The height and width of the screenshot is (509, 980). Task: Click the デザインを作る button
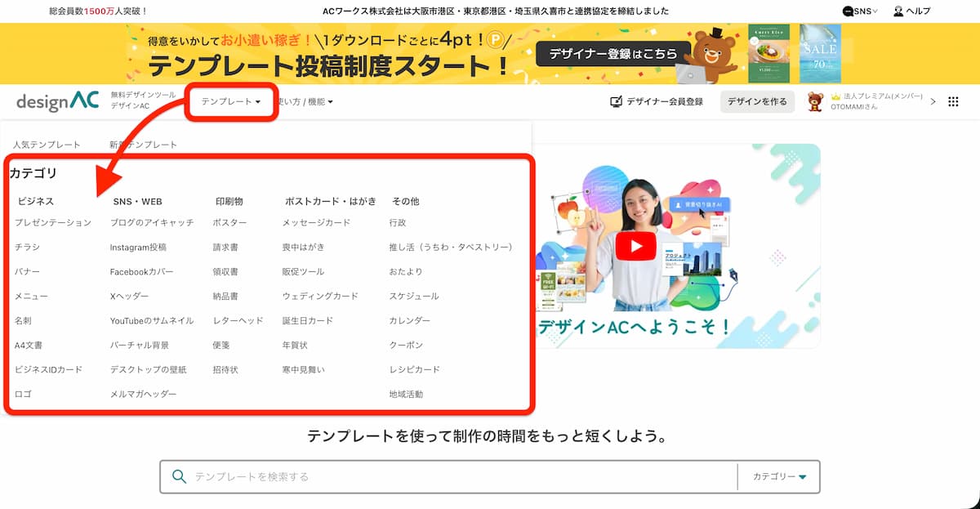click(x=756, y=102)
